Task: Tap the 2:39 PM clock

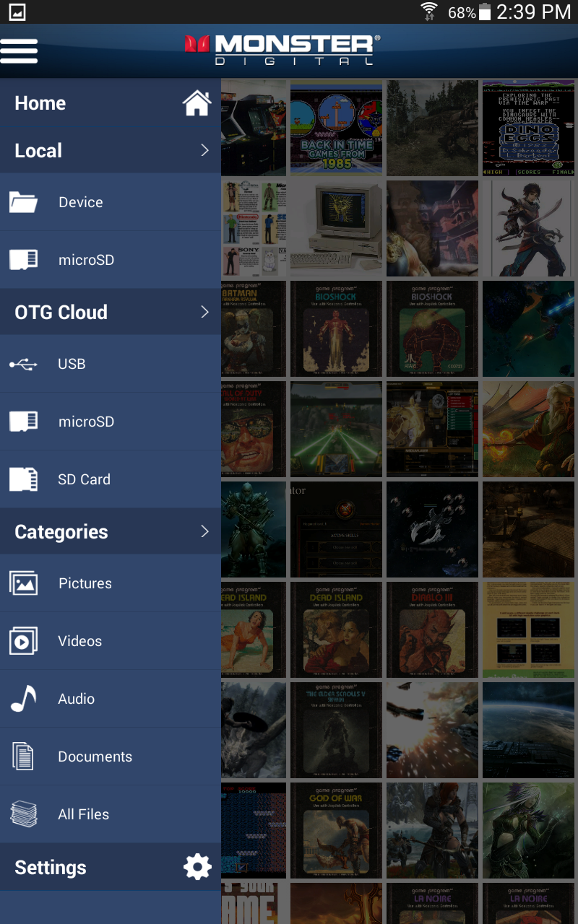Action: coord(534,12)
